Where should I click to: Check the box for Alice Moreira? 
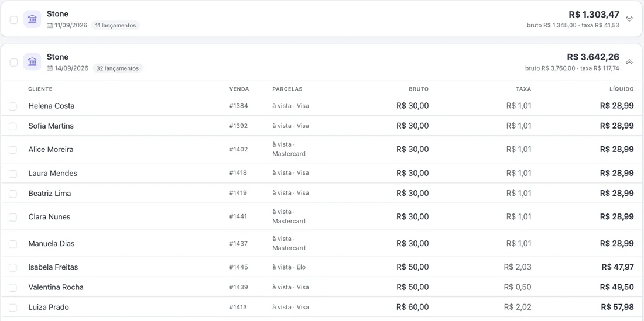pyautogui.click(x=13, y=150)
